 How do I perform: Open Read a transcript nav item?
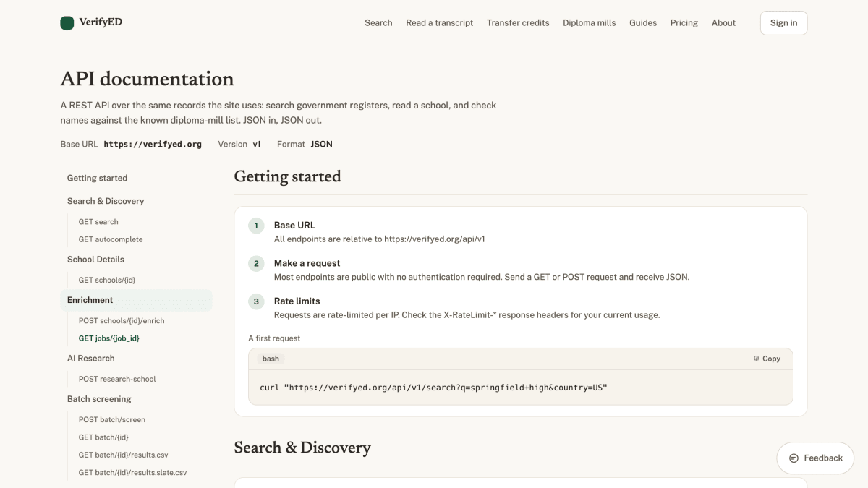[x=440, y=23]
